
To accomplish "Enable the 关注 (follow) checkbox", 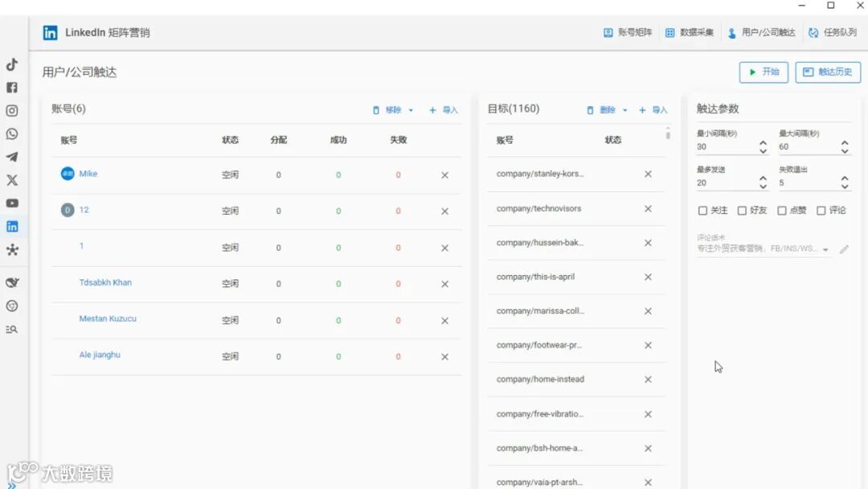I will point(702,211).
